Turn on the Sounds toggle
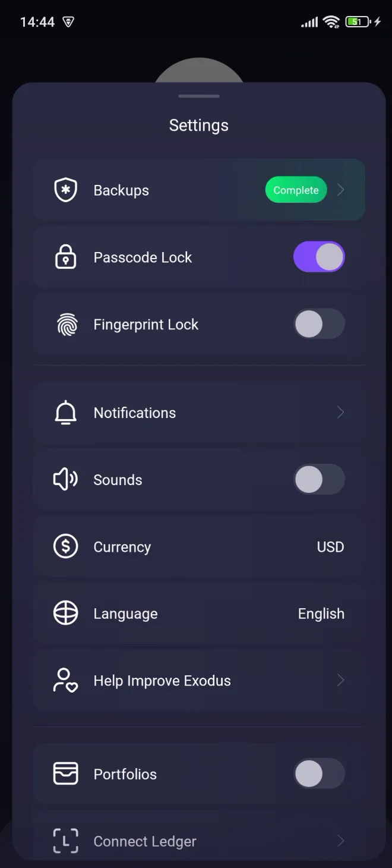 (x=319, y=479)
